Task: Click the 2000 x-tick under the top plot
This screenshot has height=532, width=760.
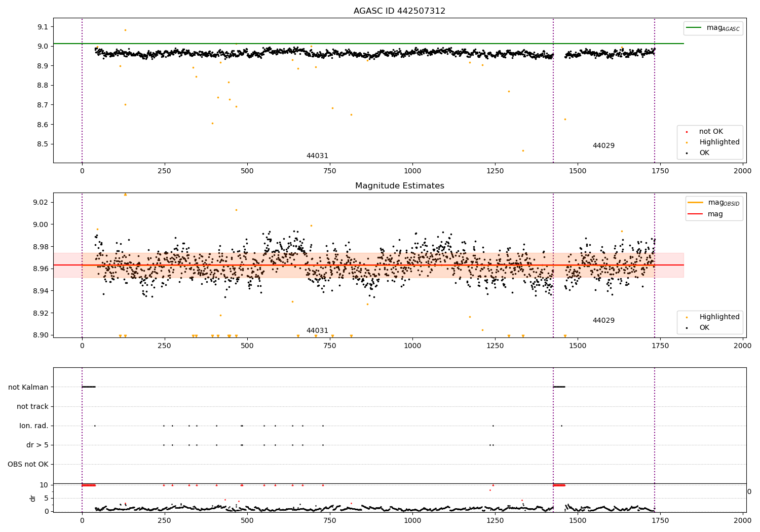Action: pyautogui.click(x=743, y=171)
